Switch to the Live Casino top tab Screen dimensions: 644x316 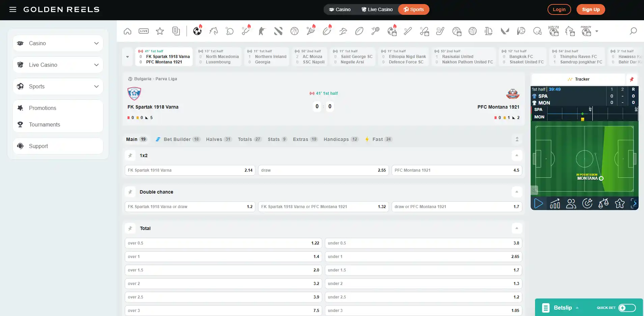[x=377, y=9]
